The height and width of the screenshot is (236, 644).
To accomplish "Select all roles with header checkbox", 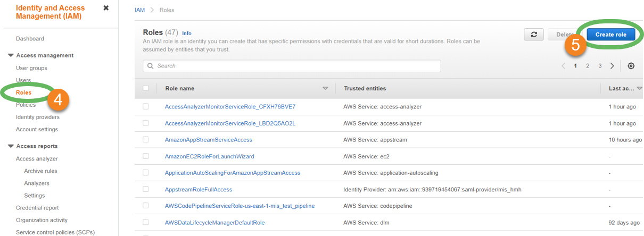I will tap(146, 88).
